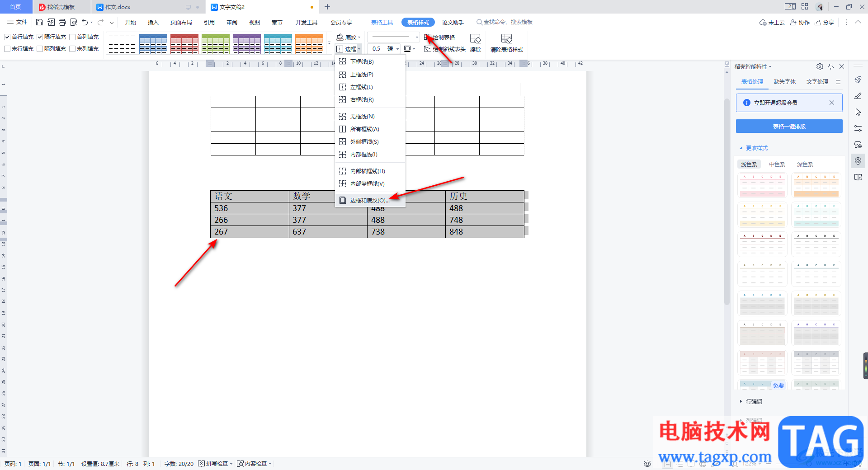Viewport: 868px width, 470px height.
Task: Select the pink light-color table style thumbnail
Action: [763, 185]
